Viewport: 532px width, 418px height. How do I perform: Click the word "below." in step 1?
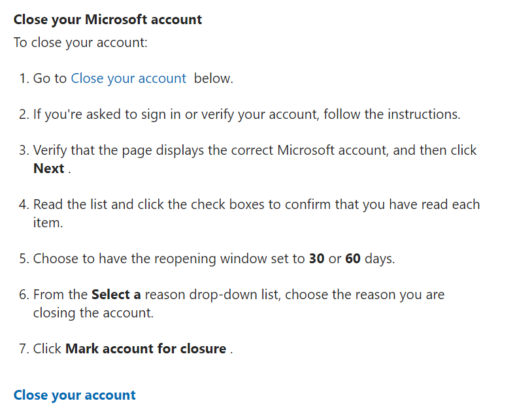click(x=213, y=78)
